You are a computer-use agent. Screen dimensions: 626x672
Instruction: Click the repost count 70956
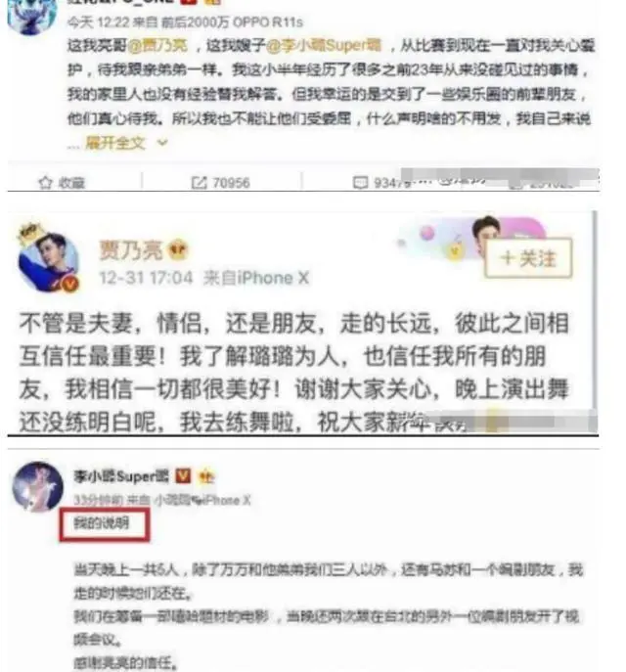point(232,183)
